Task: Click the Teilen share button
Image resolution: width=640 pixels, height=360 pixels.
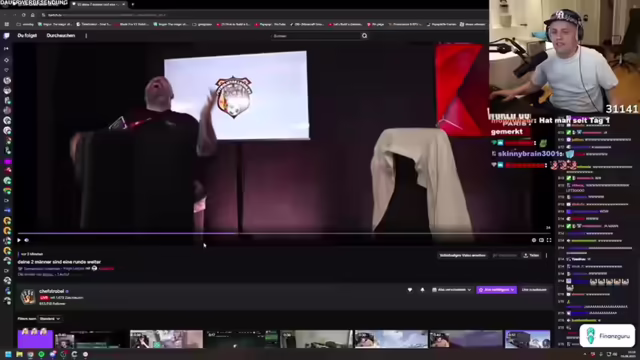Action: pyautogui.click(x=531, y=256)
